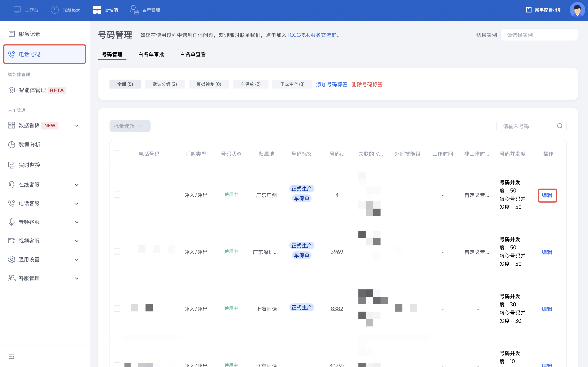Expand the 数据看板 sidebar menu

click(77, 126)
